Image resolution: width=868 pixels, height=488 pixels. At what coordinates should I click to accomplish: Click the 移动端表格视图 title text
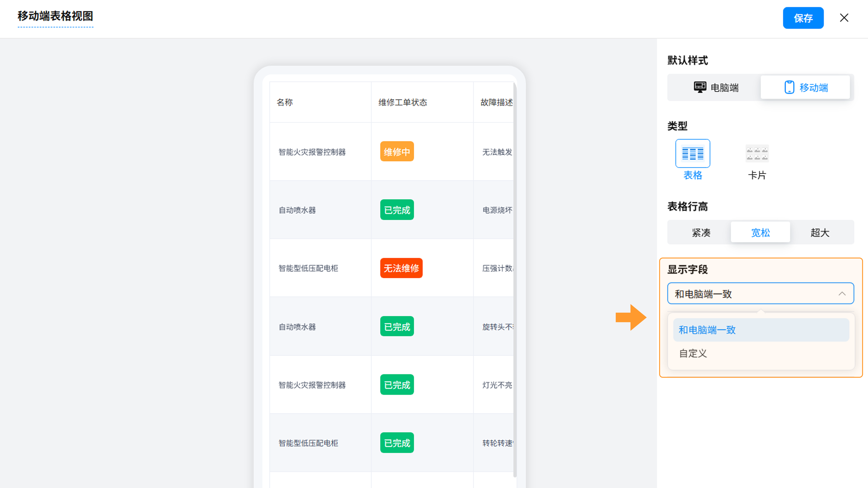(x=55, y=16)
